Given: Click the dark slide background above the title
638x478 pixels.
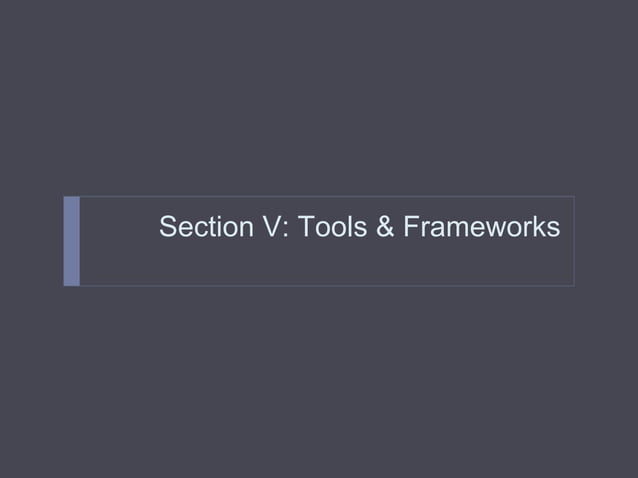Looking at the screenshot, I should point(320,100).
